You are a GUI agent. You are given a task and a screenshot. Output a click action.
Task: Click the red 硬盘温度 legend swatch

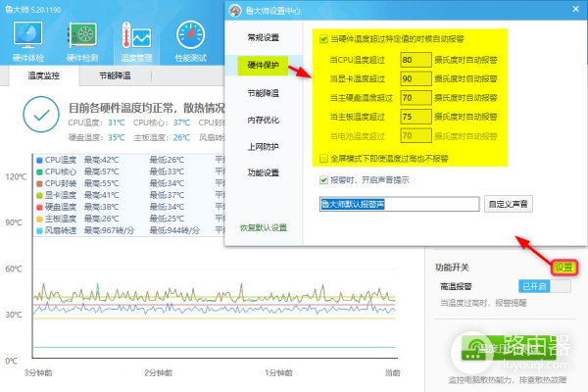click(39, 207)
